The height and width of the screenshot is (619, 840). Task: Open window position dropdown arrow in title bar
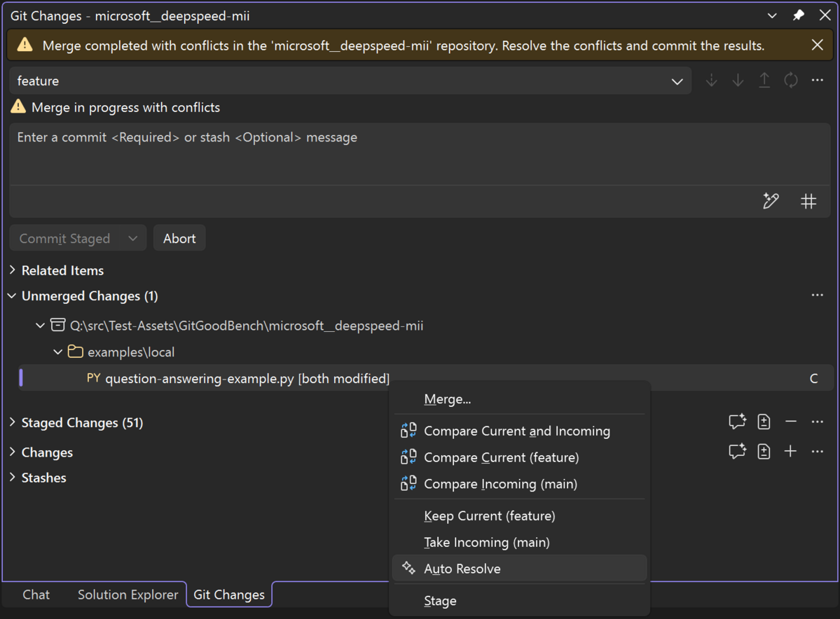772,15
